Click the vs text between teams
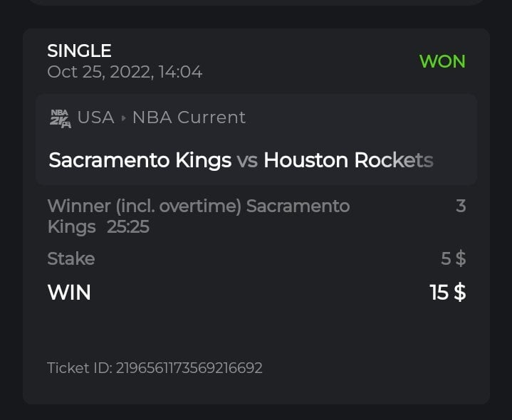 [247, 160]
